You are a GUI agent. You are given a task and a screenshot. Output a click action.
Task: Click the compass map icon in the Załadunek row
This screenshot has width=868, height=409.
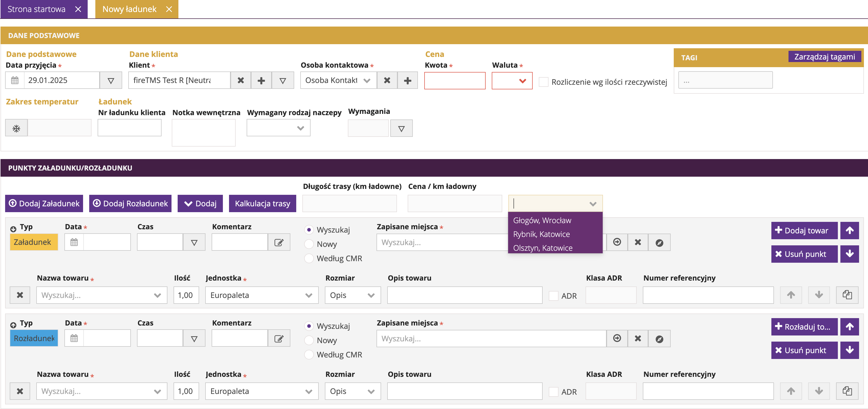pos(659,242)
